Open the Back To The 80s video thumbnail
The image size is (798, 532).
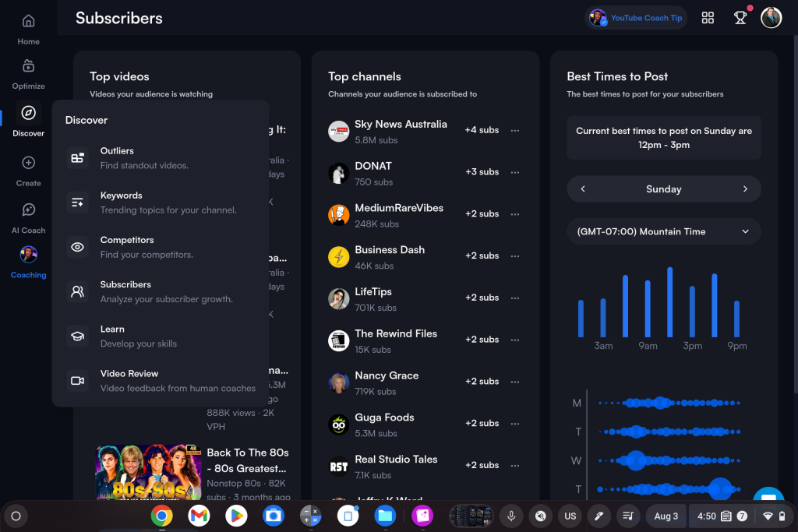pos(149,472)
